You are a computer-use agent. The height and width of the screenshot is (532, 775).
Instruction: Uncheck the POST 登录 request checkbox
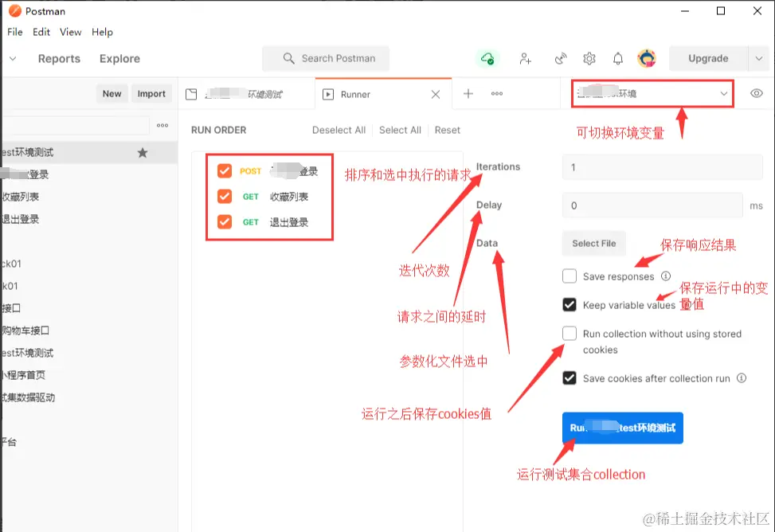[225, 171]
